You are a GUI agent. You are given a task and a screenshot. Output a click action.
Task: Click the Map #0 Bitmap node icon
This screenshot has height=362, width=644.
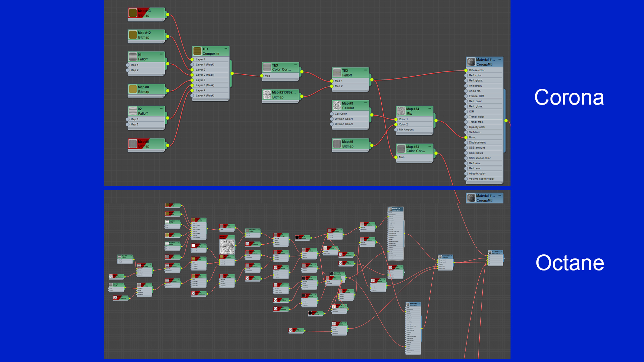(133, 89)
